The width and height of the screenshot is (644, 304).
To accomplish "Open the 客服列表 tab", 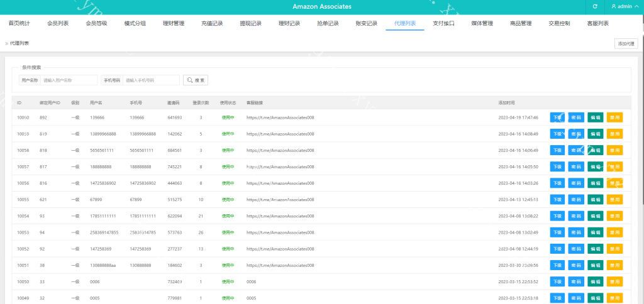I will coord(598,23).
